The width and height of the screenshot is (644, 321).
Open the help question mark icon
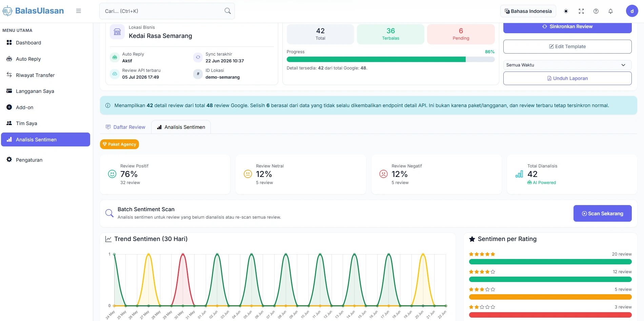[x=596, y=11]
